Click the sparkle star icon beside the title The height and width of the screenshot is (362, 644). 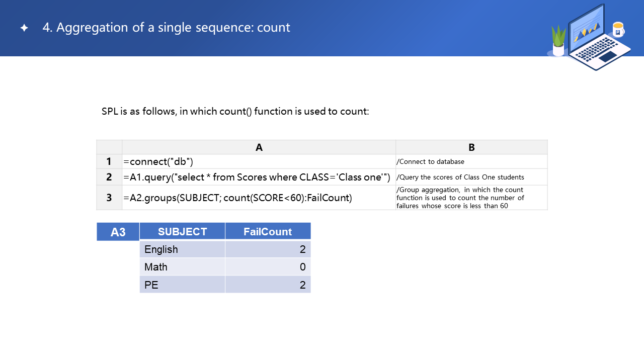(x=24, y=28)
